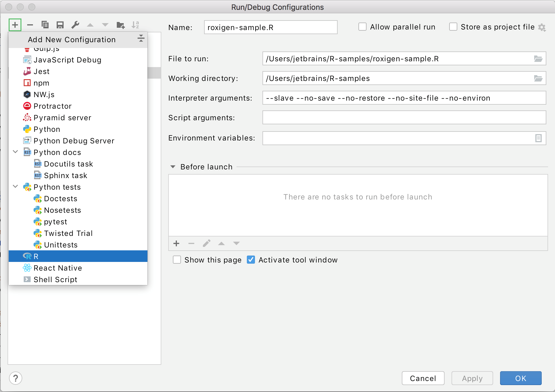This screenshot has height=392, width=555.
Task: Browse for the Working directory path
Action: click(538, 78)
